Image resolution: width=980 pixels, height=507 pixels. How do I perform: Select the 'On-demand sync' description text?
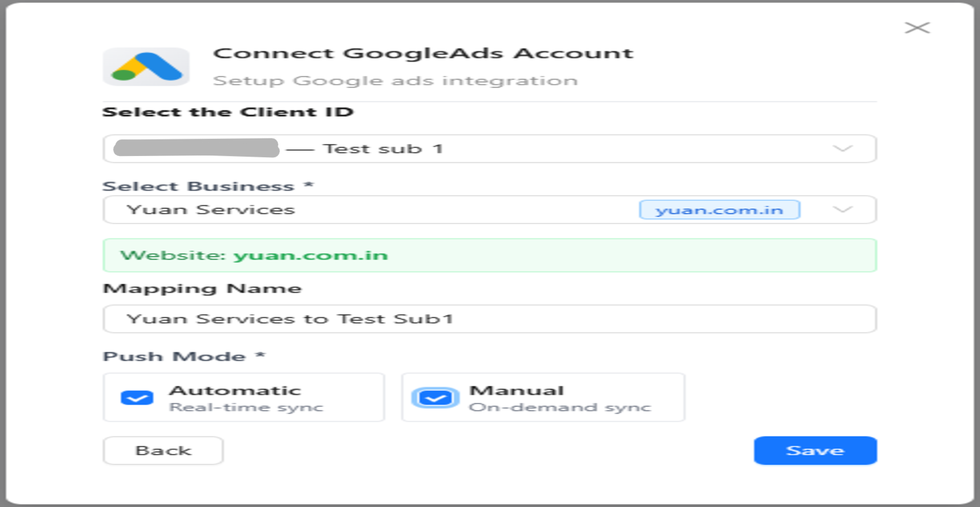click(559, 408)
